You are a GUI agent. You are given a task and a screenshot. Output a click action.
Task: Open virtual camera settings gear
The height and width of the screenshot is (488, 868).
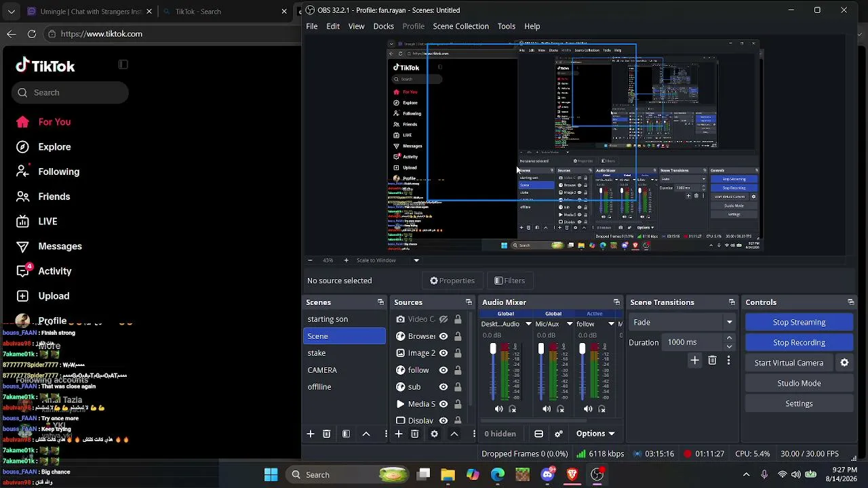point(844,363)
